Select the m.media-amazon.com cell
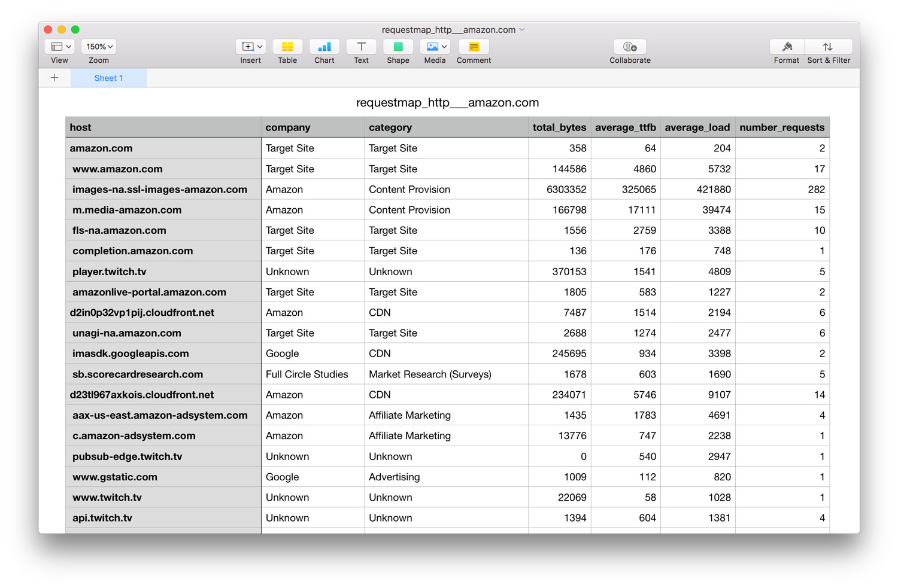Viewport: 898px width, 588px height. (x=163, y=210)
